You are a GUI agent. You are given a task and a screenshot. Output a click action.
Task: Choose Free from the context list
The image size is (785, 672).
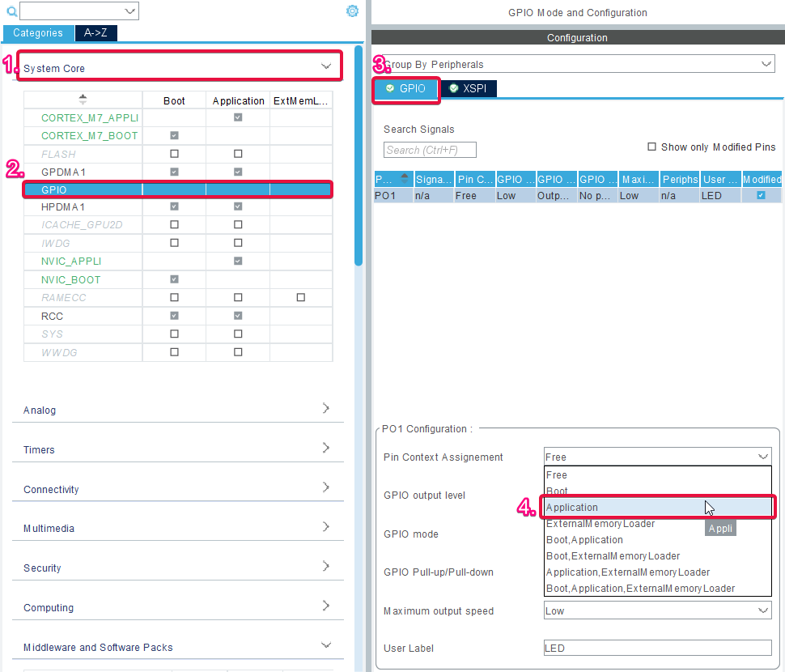[x=657, y=474]
